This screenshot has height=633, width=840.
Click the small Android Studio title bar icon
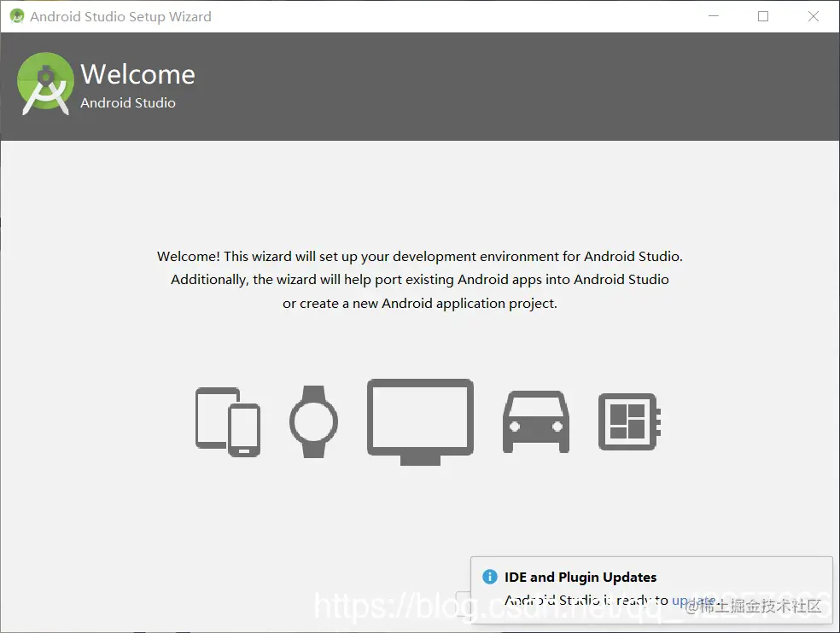pyautogui.click(x=17, y=16)
